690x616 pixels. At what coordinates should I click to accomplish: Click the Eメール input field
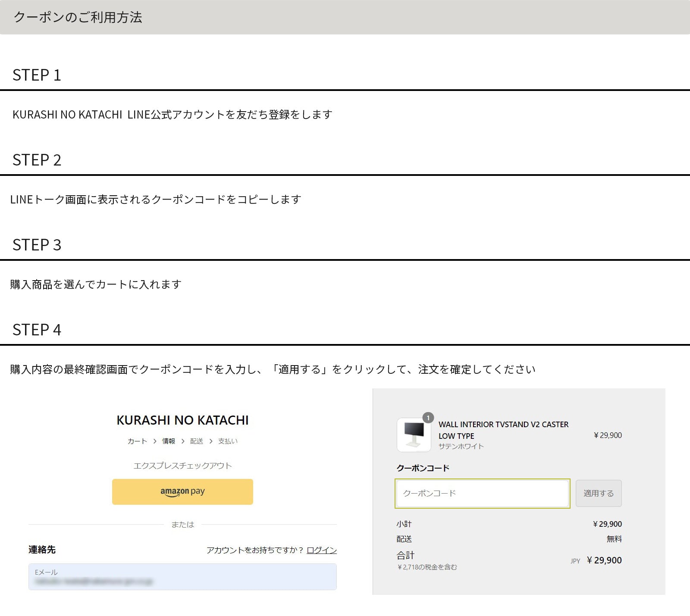tap(182, 576)
